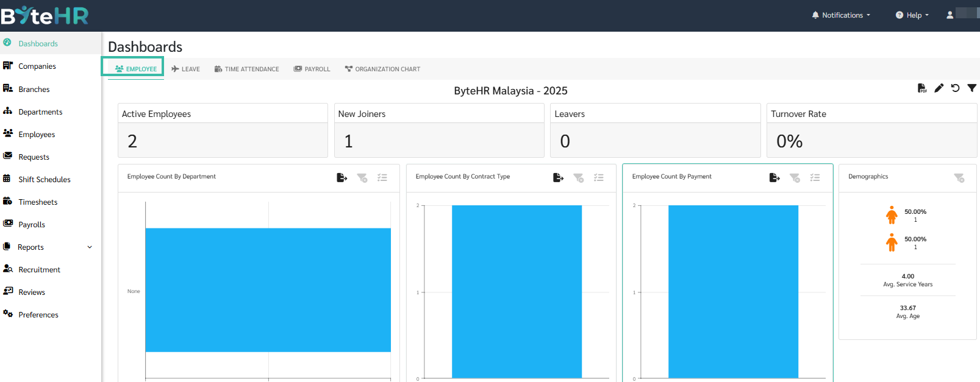Image resolution: width=980 pixels, height=382 pixels.
Task: Click the blue bar in Contract Type chart
Action: coord(517,291)
